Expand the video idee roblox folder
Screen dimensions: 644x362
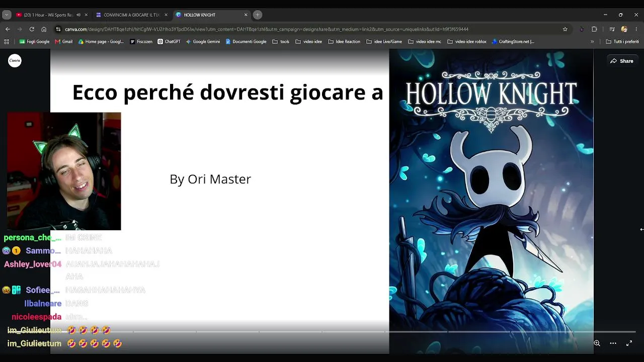467,42
